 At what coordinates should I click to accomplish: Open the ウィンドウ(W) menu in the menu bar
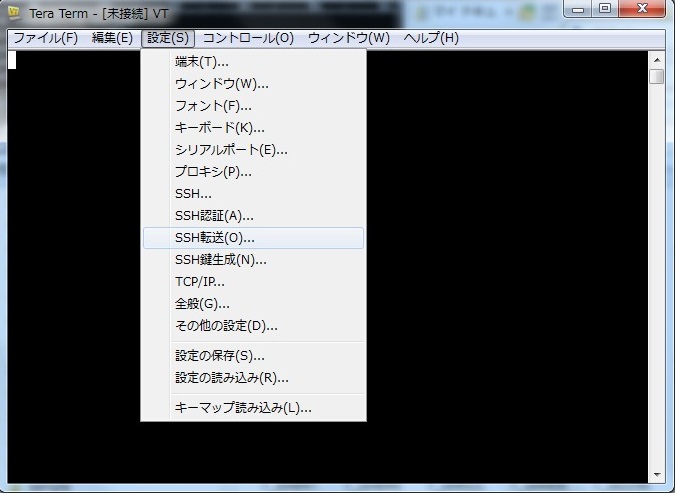pyautogui.click(x=349, y=38)
